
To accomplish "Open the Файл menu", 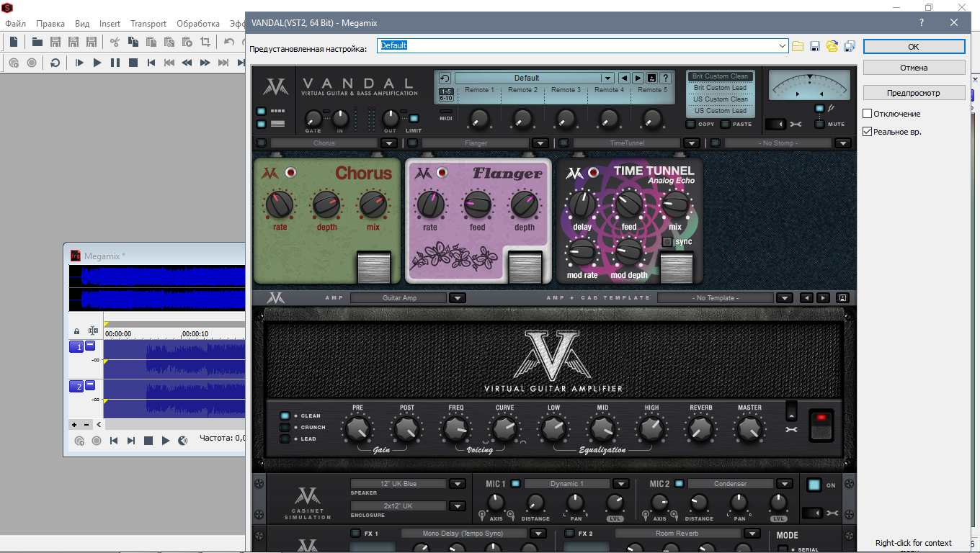I will 15,24.
